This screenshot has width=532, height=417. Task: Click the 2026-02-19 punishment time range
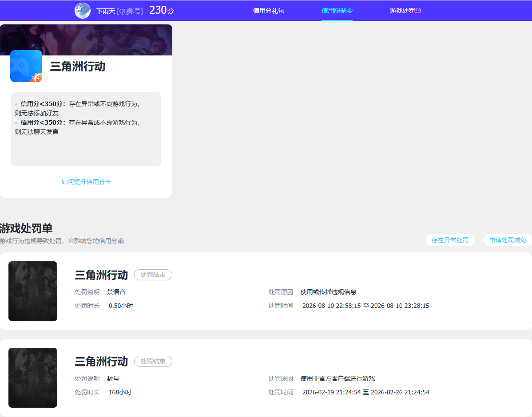(x=366, y=392)
